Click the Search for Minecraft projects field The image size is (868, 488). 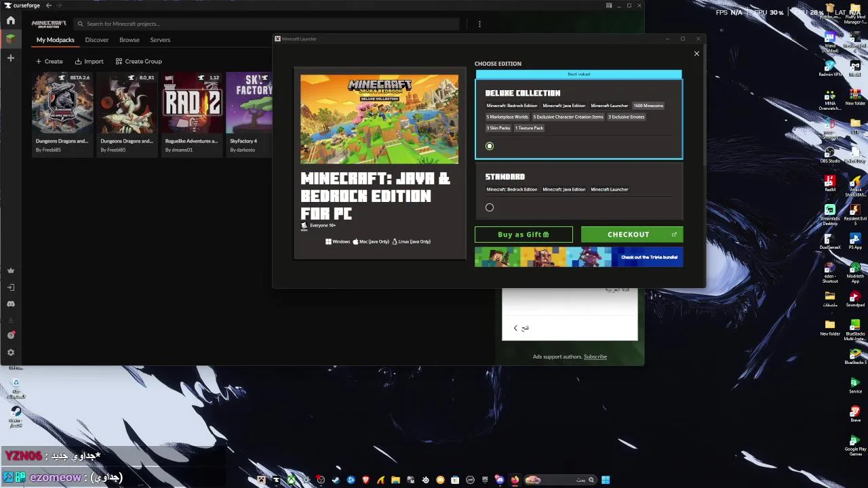(267, 24)
